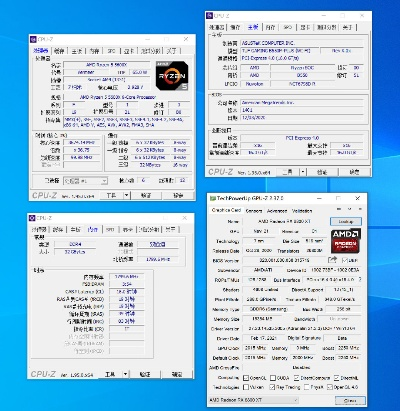The height and width of the screenshot is (411, 400).
Task: Click the GPU-Z refresh icon
Action: click(x=350, y=210)
